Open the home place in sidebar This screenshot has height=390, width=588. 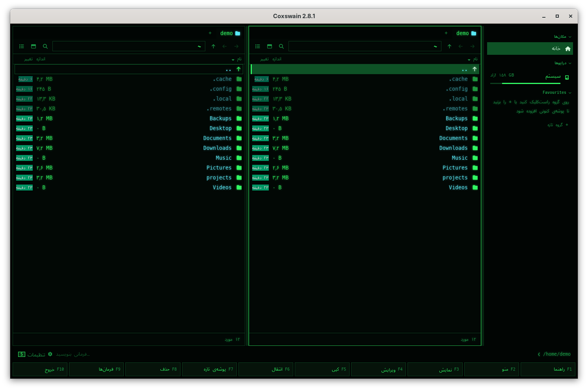[530, 49]
